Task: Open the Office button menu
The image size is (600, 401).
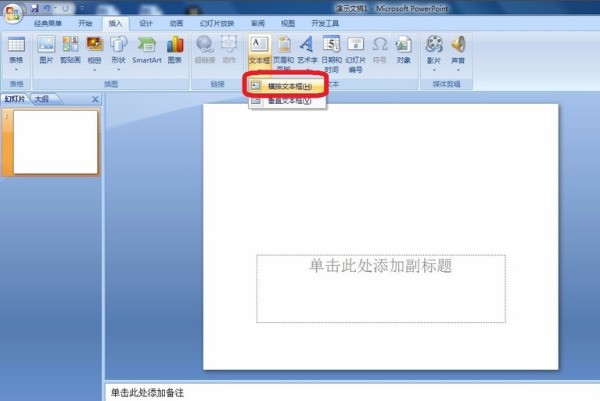Action: pyautogui.click(x=12, y=13)
